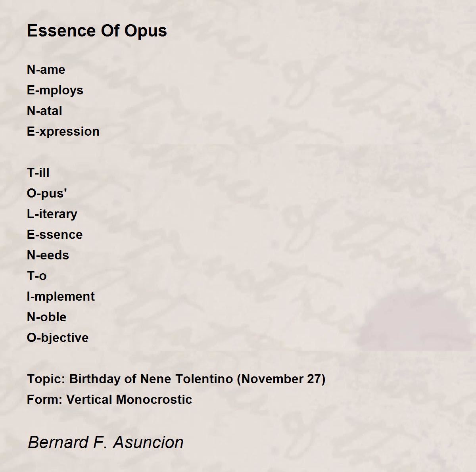
Task: Click the line N-atal
Action: coord(44,111)
